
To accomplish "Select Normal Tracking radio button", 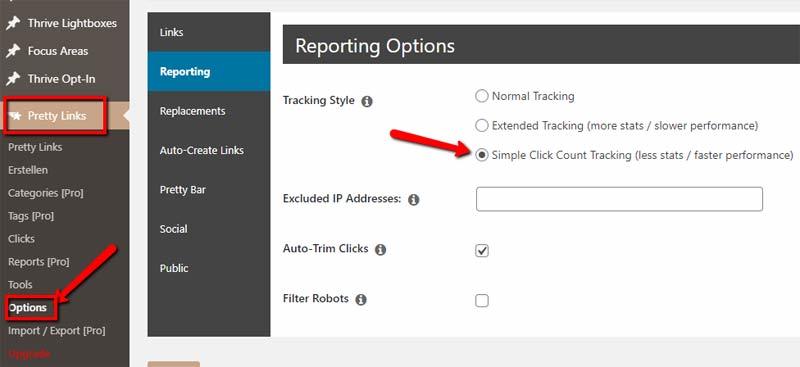I will pyautogui.click(x=482, y=96).
